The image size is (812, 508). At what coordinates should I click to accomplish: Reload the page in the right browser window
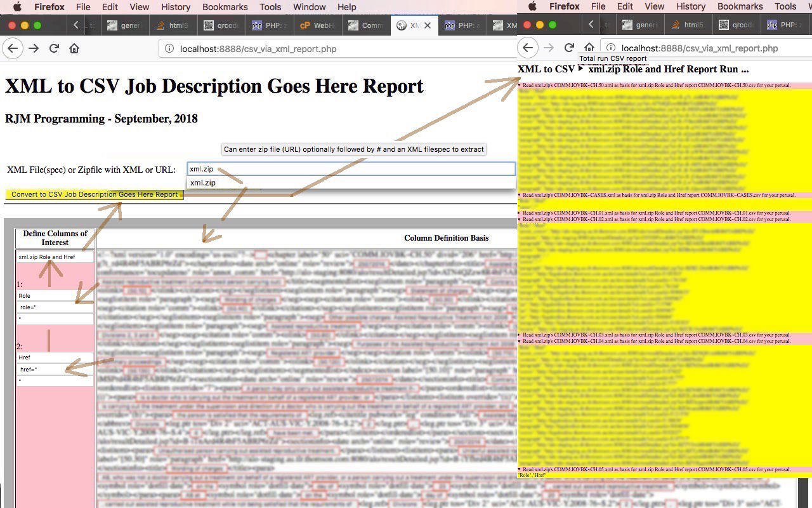pyautogui.click(x=569, y=48)
